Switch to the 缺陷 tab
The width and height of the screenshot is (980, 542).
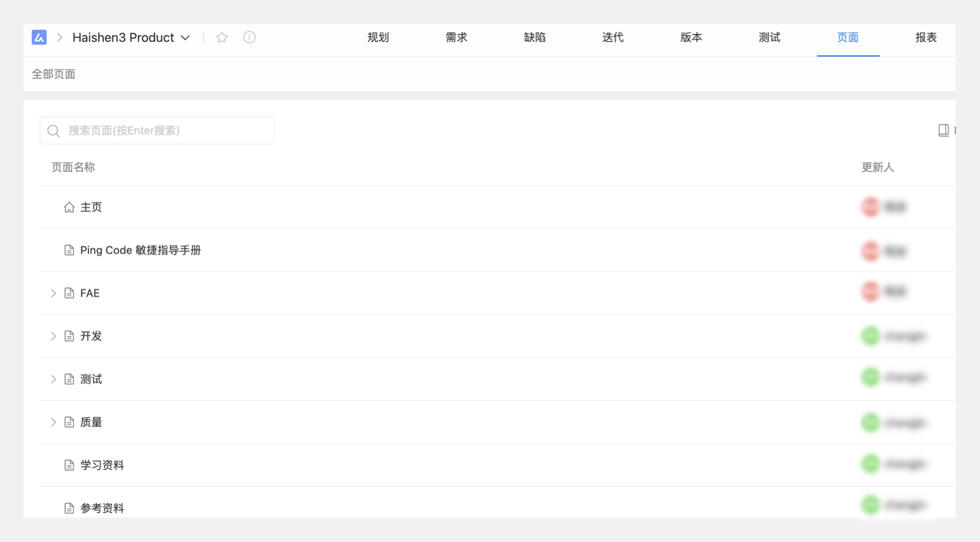tap(535, 37)
